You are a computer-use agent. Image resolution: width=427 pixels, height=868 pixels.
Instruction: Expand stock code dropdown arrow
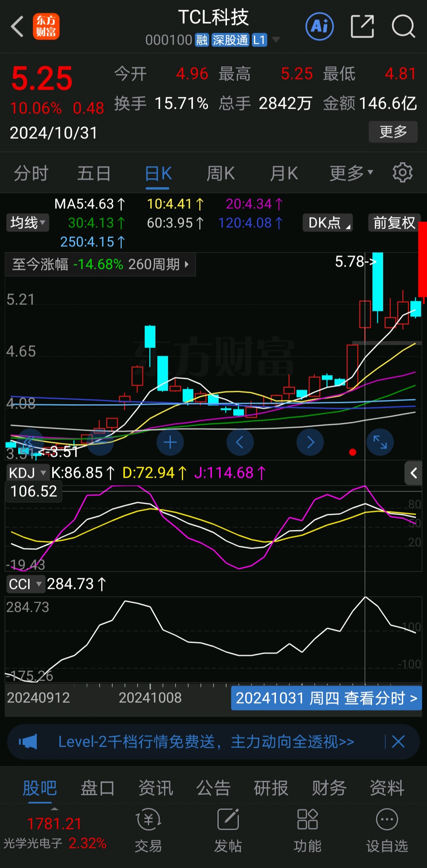[276, 40]
